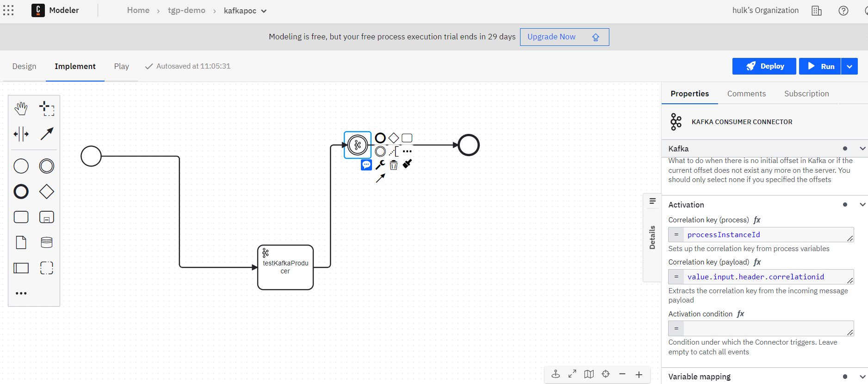Open Run options dropdown arrow
Screen dimensions: 868x384
click(849, 66)
